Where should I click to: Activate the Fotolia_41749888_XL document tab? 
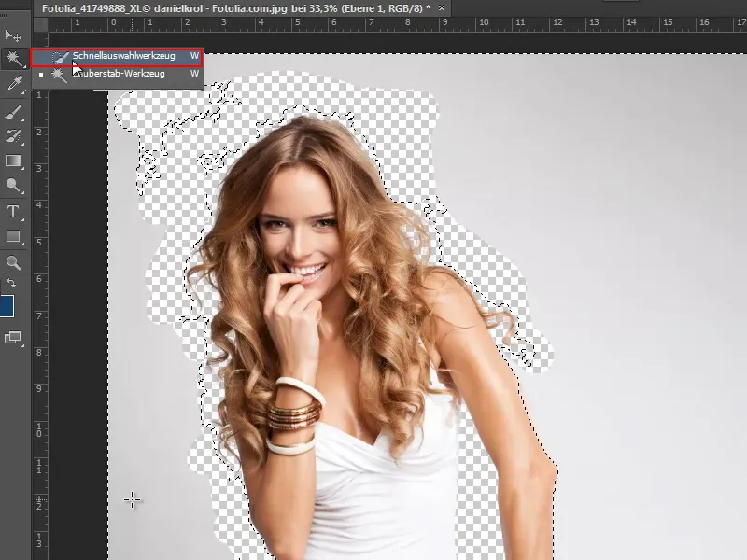click(236, 8)
